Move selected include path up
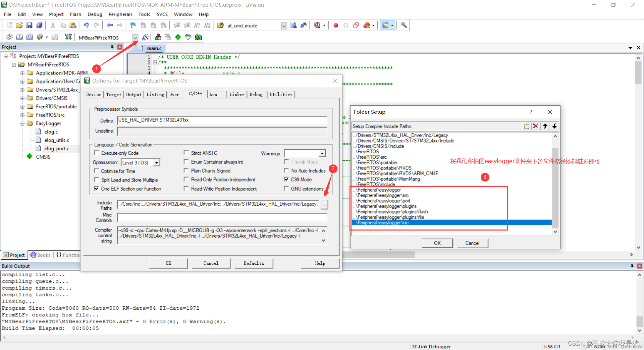 click(545, 126)
